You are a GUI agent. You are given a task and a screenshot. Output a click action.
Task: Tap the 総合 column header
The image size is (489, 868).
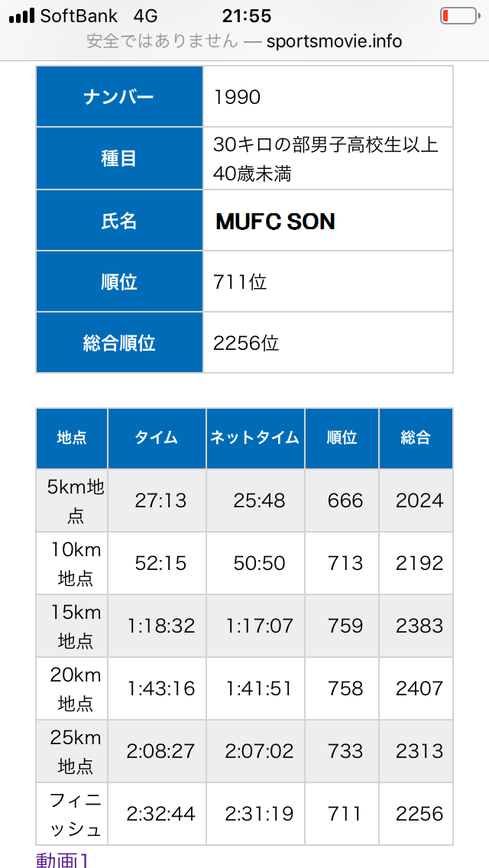pos(416,438)
